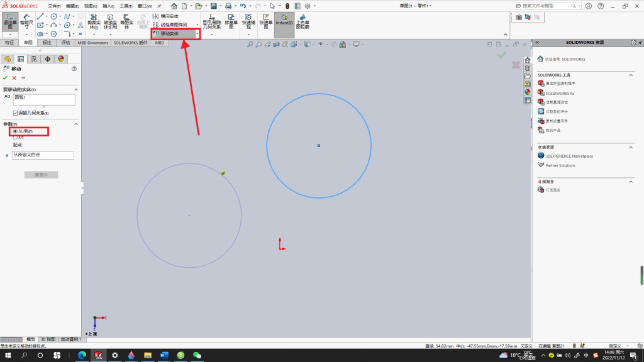Open the Move Entities (移动实体) dropdown arrow
Viewport: 644px width, 362px height.
click(197, 34)
